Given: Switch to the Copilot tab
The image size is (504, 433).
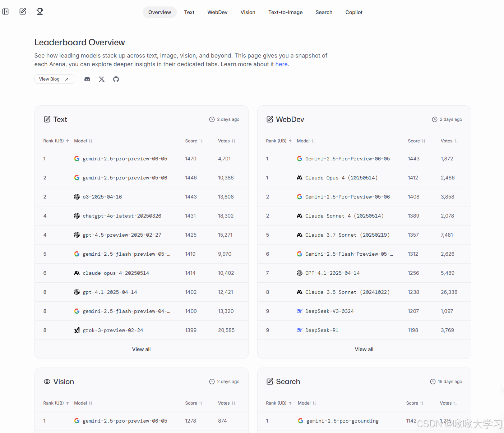Looking at the screenshot, I should [x=354, y=12].
